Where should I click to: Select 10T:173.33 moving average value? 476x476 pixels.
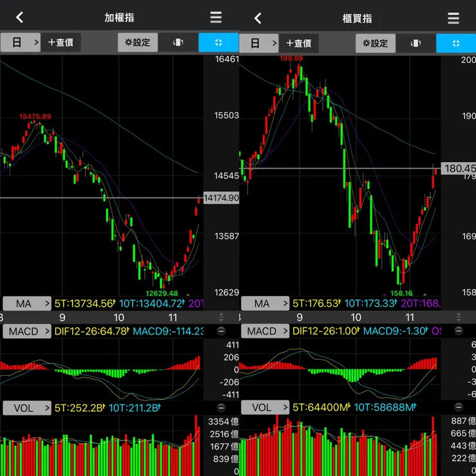[371, 304]
